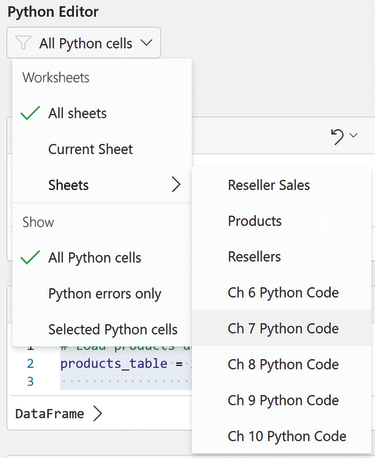Click the undo arrow icon
The width and height of the screenshot is (375, 458).
pos(337,137)
